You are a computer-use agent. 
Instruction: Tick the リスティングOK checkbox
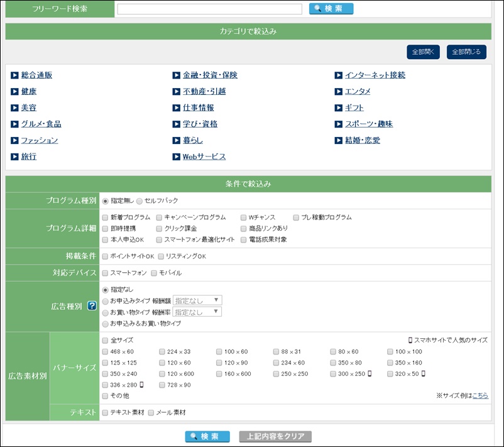point(161,257)
